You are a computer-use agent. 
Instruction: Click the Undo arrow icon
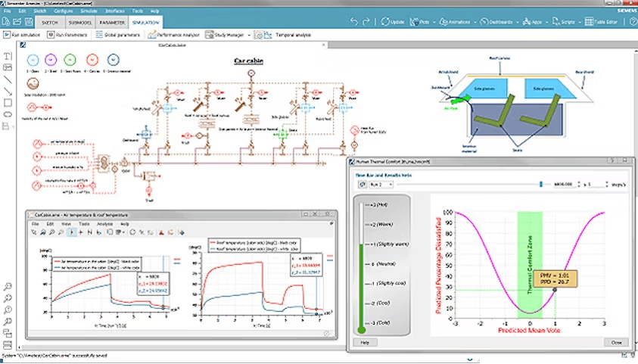353,22
